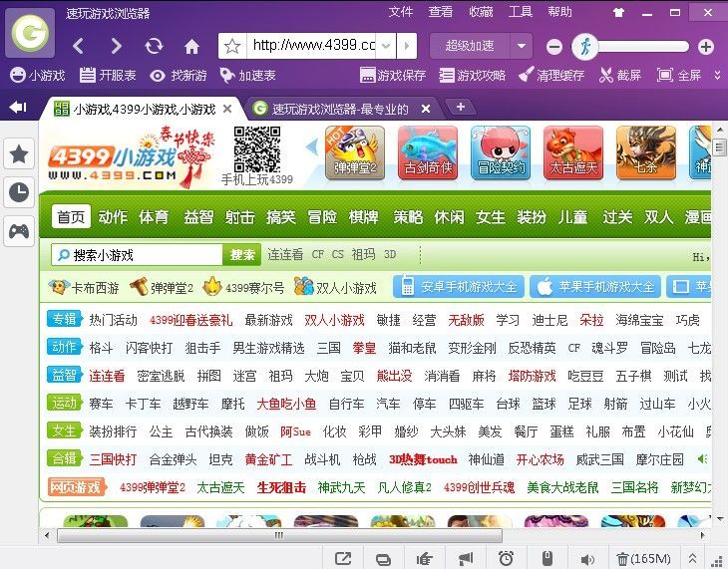The height and width of the screenshot is (569, 728).
Task: Click status bar mouse icon
Action: (547, 558)
